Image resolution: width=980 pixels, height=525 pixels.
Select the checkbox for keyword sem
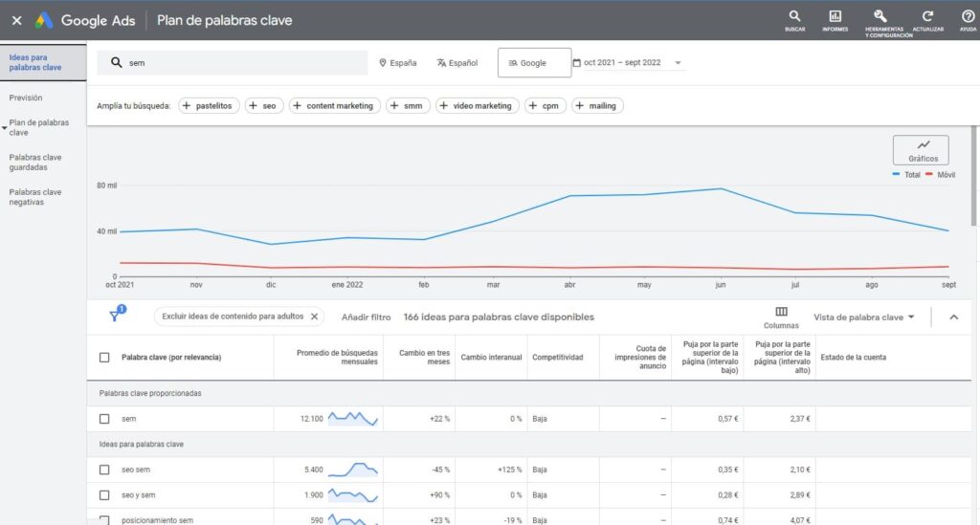(x=104, y=419)
